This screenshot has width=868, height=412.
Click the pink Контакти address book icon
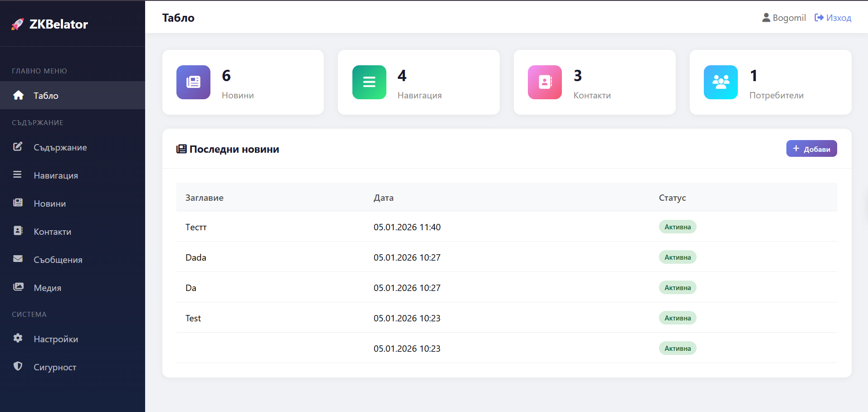click(545, 82)
